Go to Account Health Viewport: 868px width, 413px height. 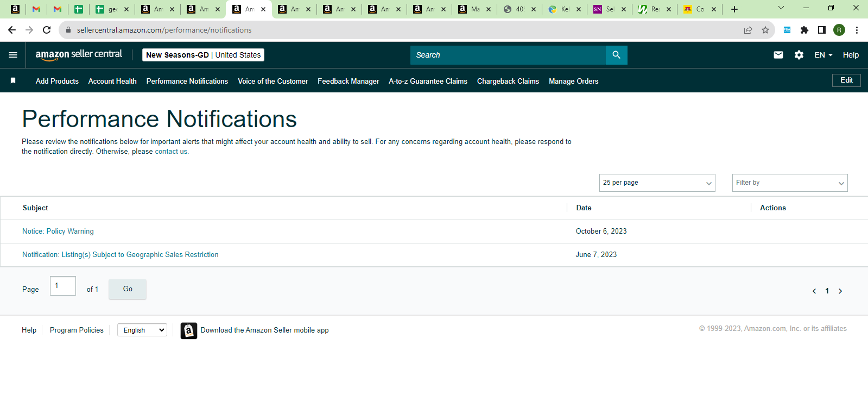pos(112,81)
